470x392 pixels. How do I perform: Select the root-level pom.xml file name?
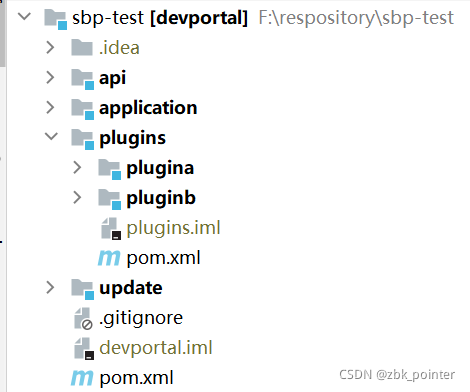pyautogui.click(x=136, y=378)
